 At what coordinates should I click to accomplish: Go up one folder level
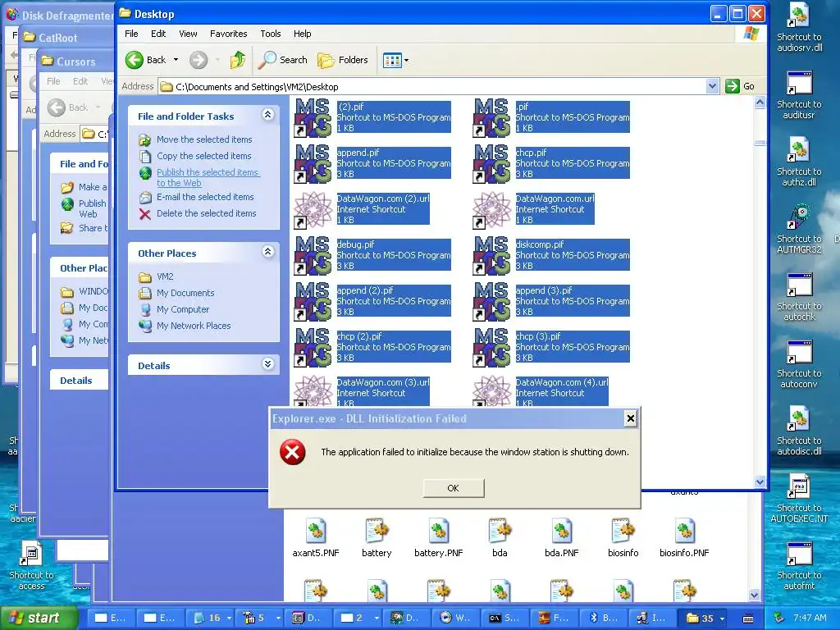click(x=238, y=60)
